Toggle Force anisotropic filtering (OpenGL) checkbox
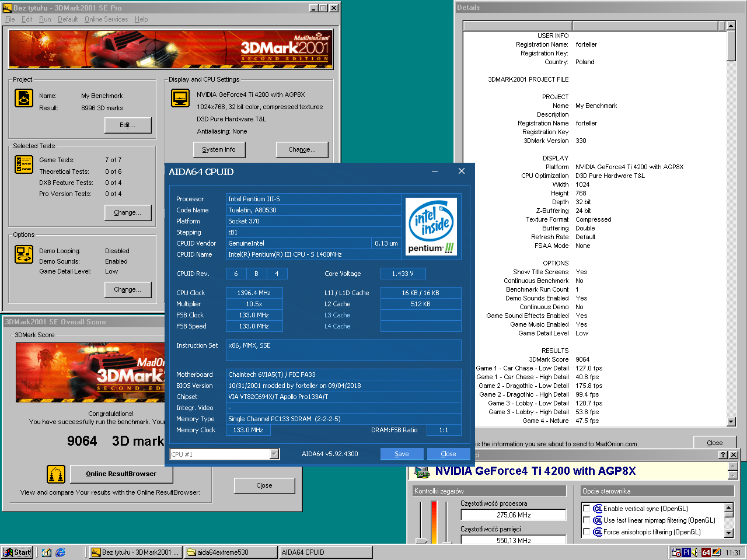747x560 pixels. pos(587,532)
